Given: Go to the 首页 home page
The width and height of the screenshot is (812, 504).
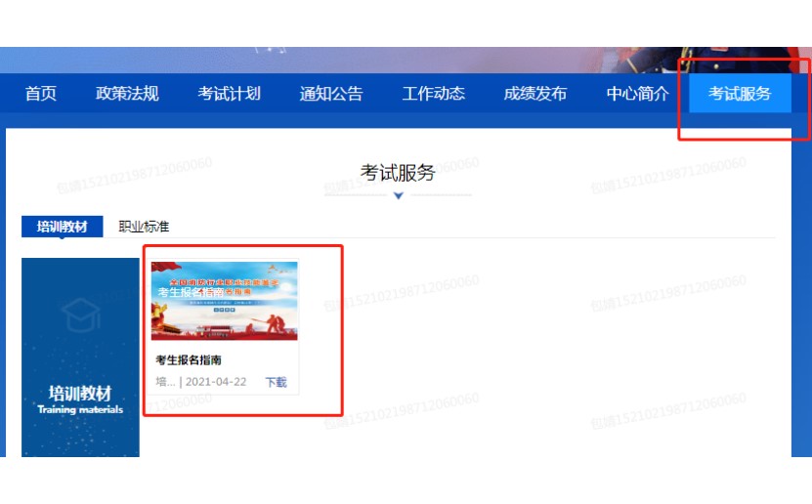Looking at the screenshot, I should tap(41, 94).
